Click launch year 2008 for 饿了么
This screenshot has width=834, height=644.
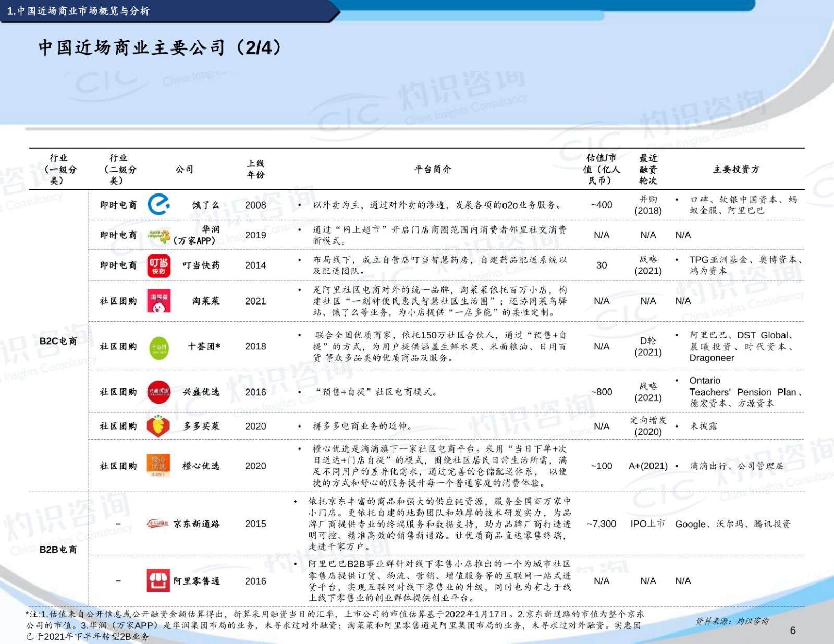pyautogui.click(x=255, y=205)
